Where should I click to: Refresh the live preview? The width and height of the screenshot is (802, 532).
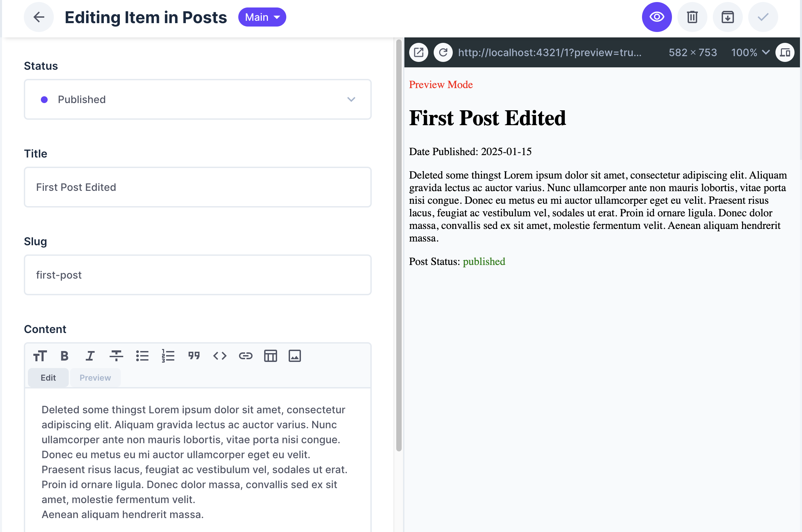point(443,52)
